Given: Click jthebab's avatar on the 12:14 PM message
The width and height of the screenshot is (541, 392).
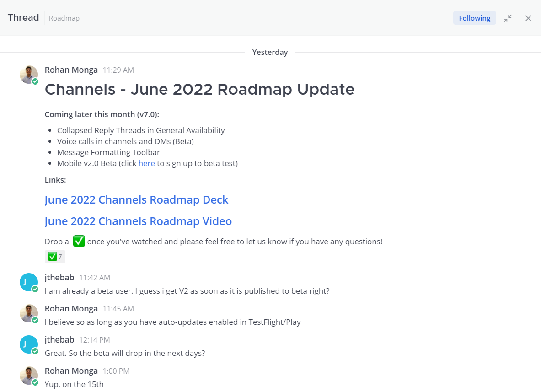Looking at the screenshot, I should click(x=29, y=344).
